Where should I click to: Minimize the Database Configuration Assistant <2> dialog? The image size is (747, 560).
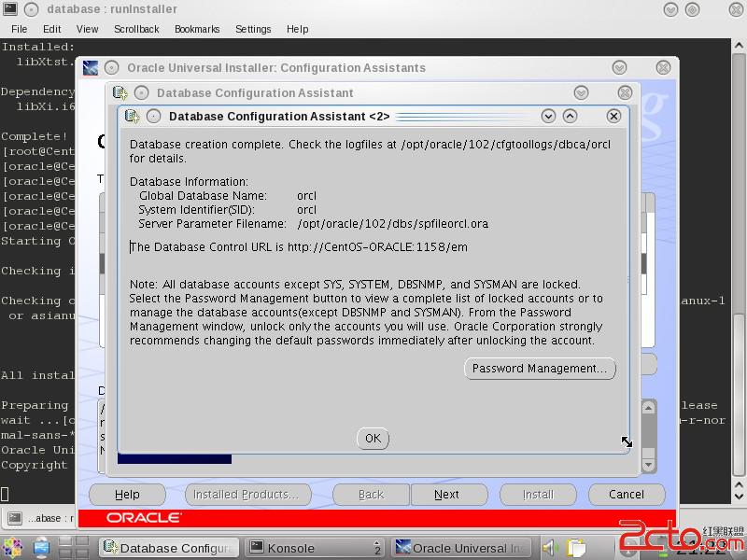(548, 116)
